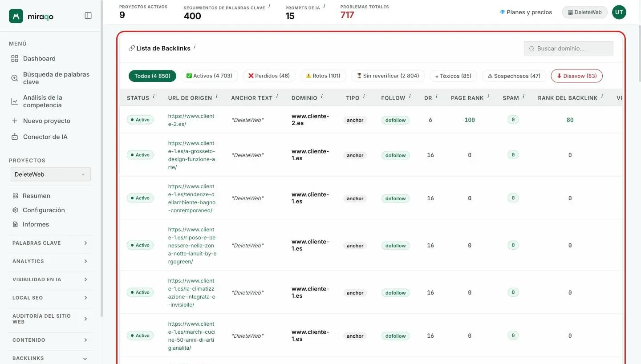Image resolution: width=641 pixels, height=364 pixels.
Task: Focus the Buscar dominio search field
Action: [x=568, y=49]
